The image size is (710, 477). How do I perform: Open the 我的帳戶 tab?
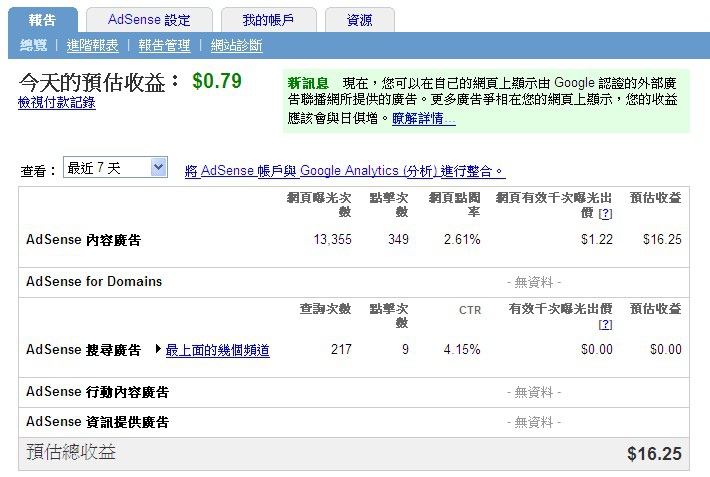(x=269, y=20)
